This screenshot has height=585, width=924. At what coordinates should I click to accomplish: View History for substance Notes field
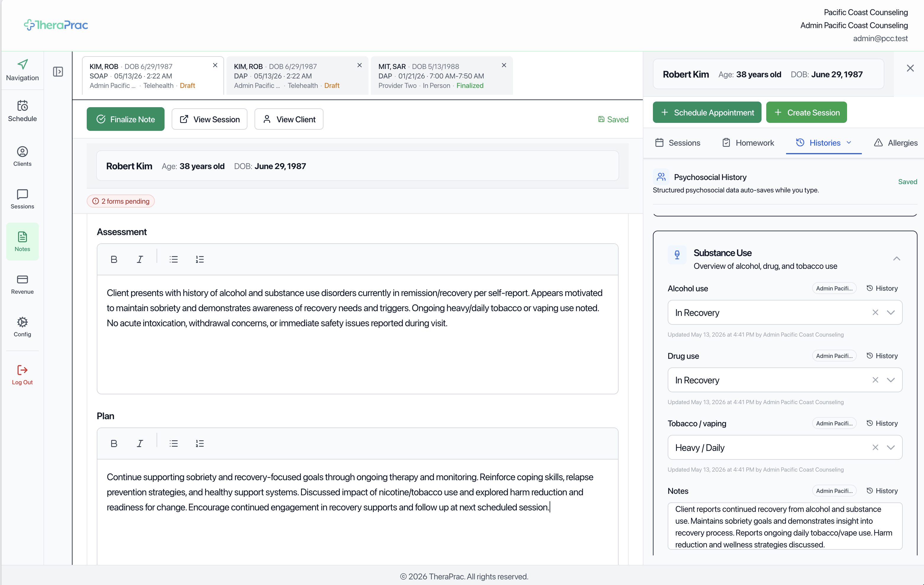(x=882, y=491)
